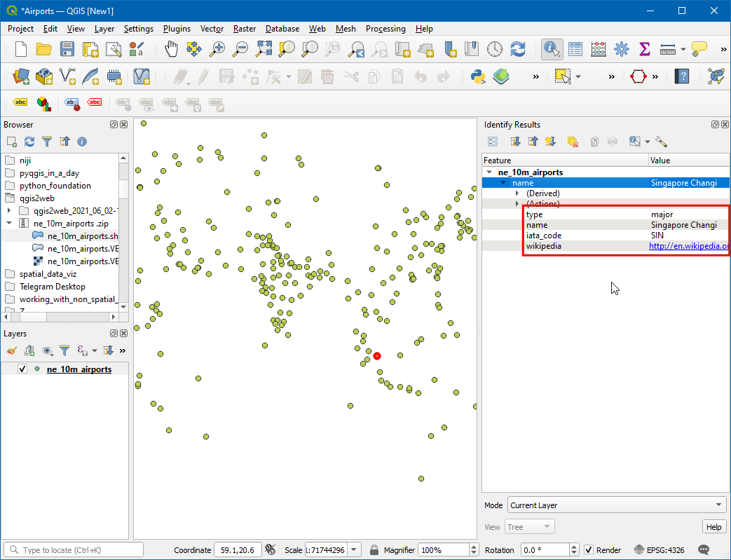Screen dimensions: 731x560
Task: Click the Help button in Identify panel
Action: click(x=713, y=527)
